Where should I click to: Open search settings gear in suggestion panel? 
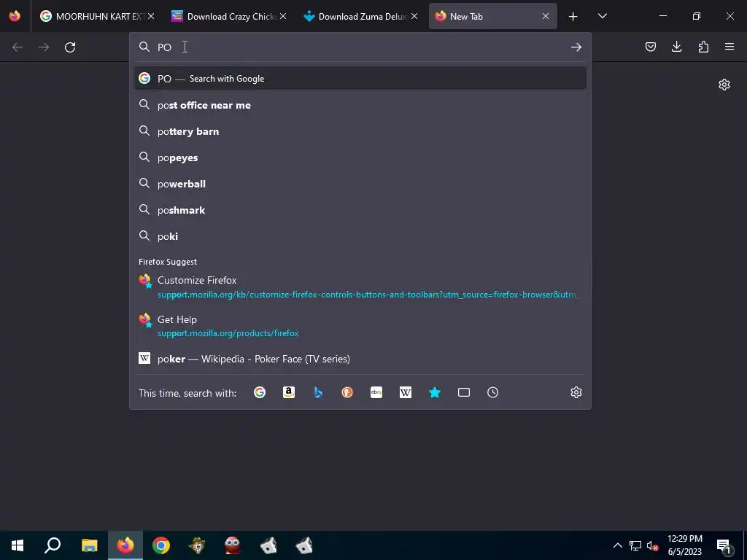point(576,392)
